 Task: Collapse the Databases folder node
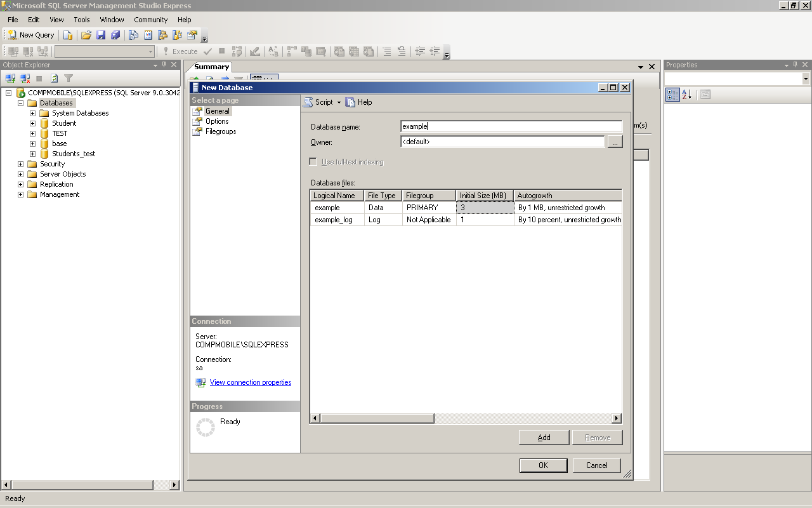20,103
